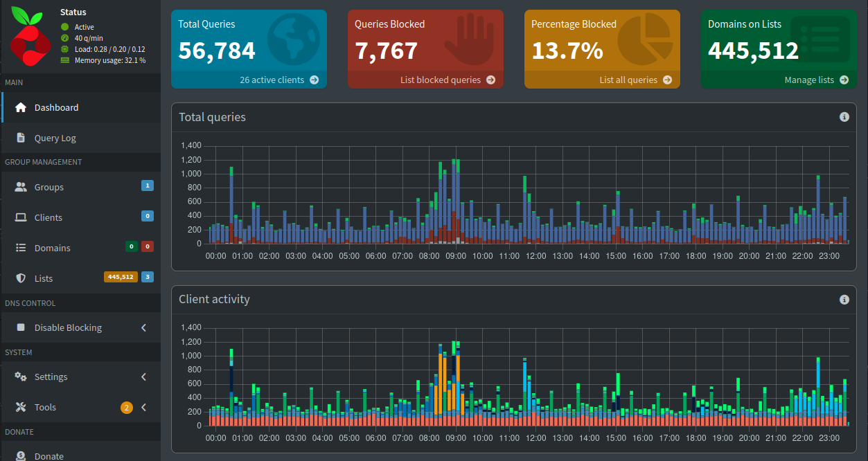
Task: Click the orange 445,512 badge beside Lists
Action: [x=121, y=277]
